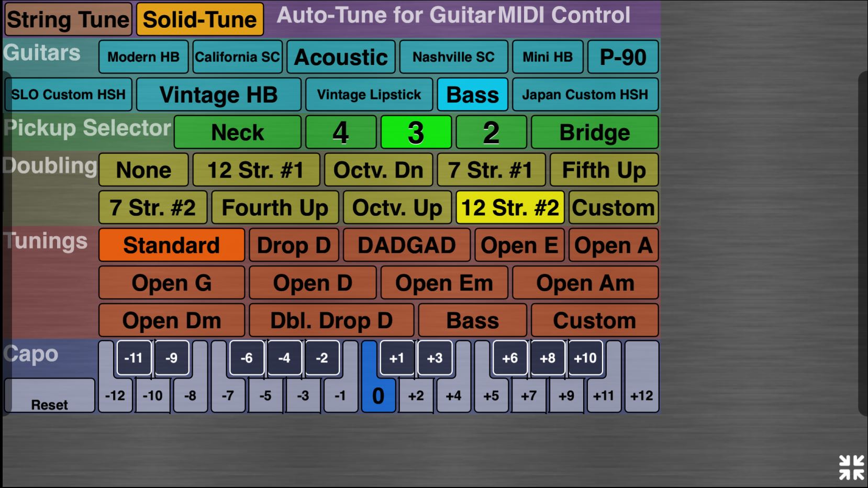Switch to the String Tune tab
Viewport: 868px width, 488px height.
click(x=68, y=19)
